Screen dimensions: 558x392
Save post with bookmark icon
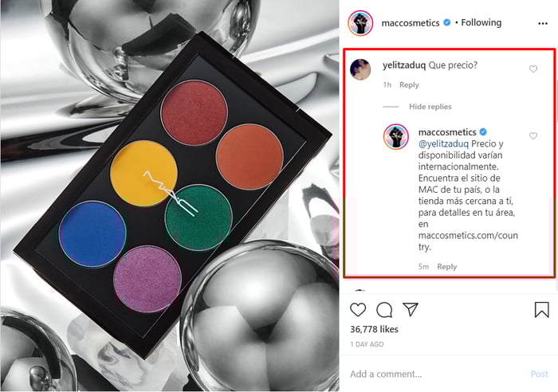[x=541, y=309]
